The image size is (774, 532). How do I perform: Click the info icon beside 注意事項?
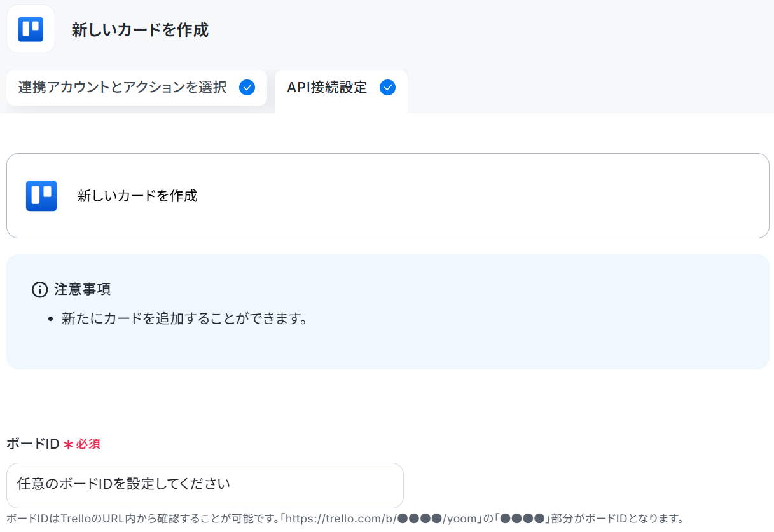(39, 290)
